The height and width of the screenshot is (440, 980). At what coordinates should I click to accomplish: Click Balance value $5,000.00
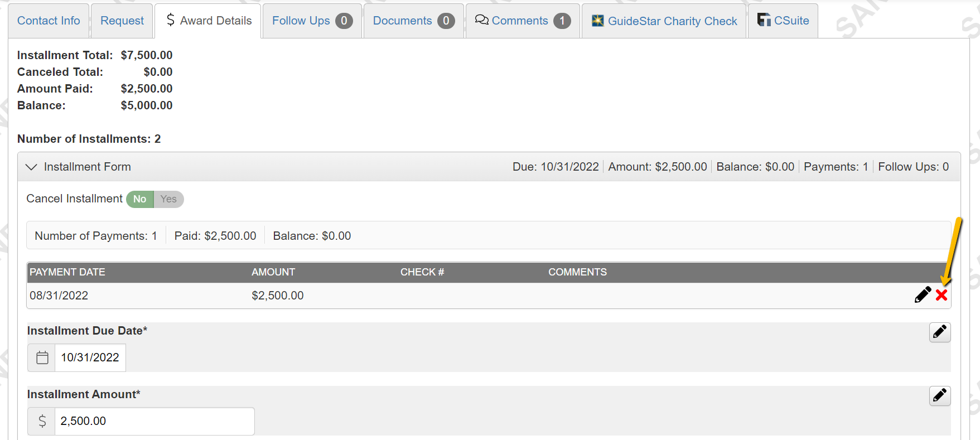click(147, 105)
